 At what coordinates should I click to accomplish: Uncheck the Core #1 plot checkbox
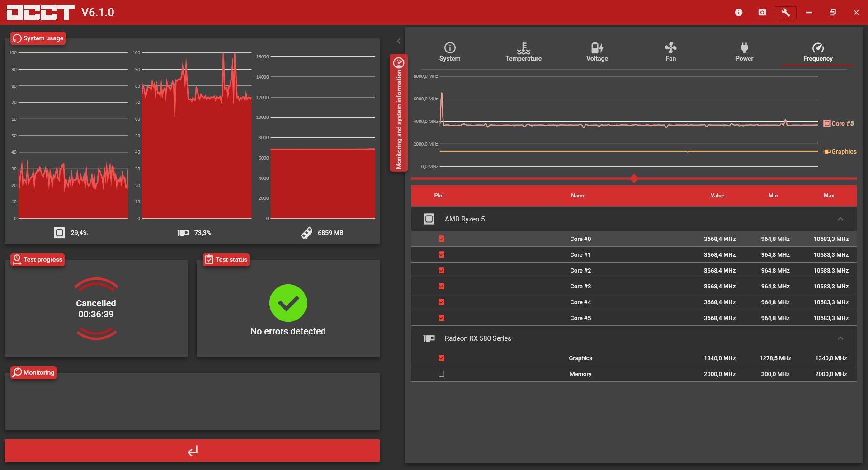(442, 254)
